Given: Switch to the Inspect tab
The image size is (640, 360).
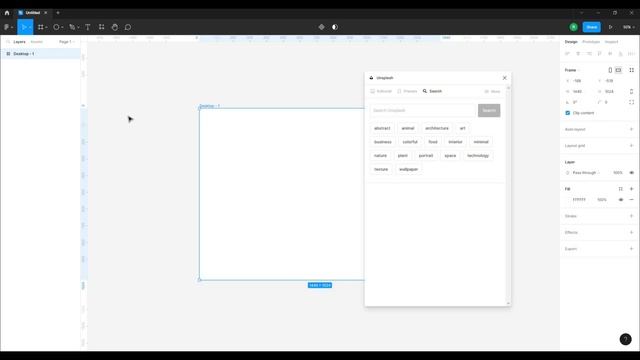Looking at the screenshot, I should tap(611, 42).
